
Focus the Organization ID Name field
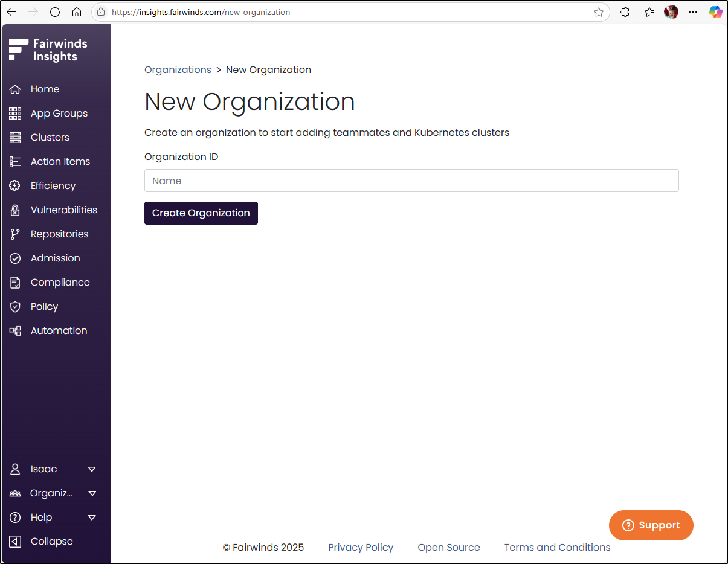tap(411, 181)
